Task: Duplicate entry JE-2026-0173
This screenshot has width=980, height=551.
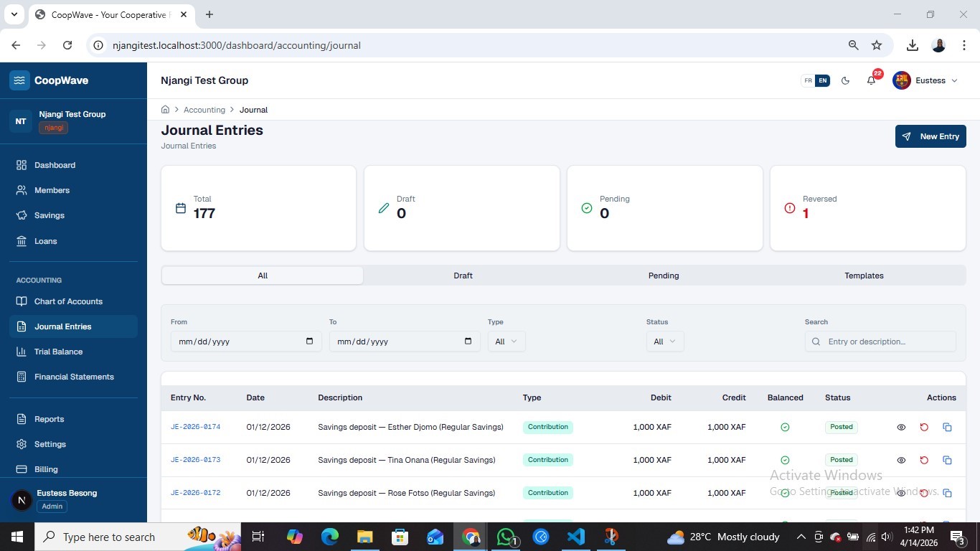Action: 947,460
